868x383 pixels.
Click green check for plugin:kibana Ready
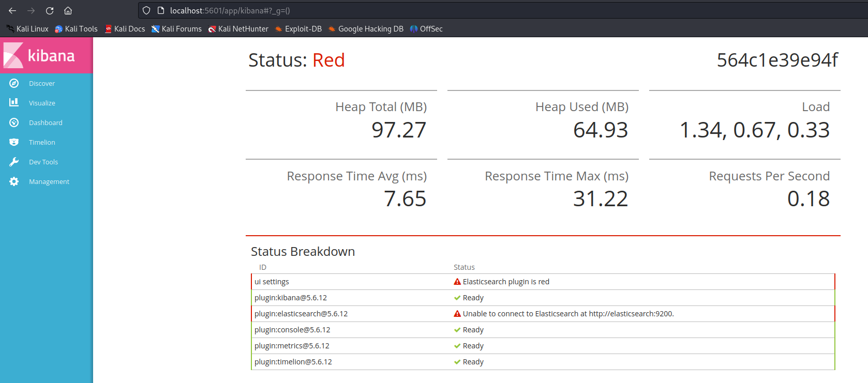[x=457, y=298]
